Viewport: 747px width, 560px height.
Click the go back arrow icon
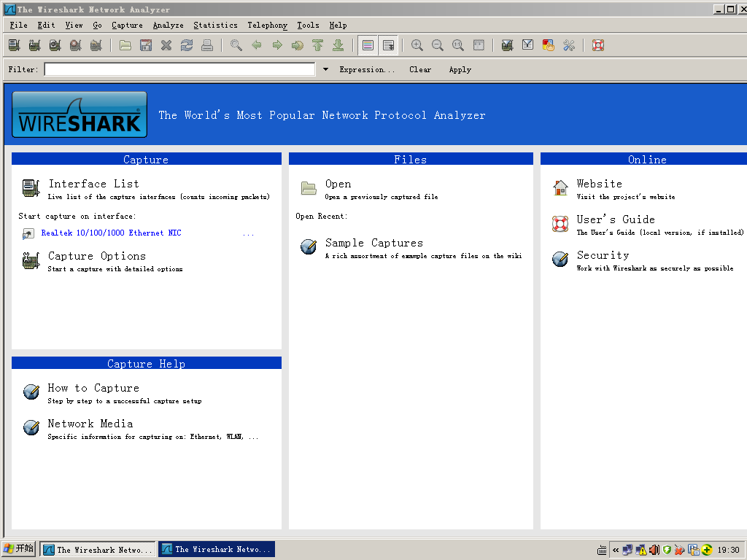coord(257,45)
